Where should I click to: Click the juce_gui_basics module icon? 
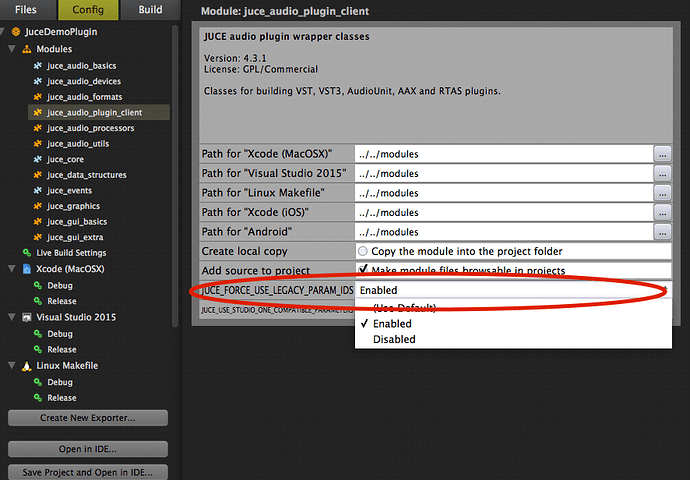tap(38, 222)
